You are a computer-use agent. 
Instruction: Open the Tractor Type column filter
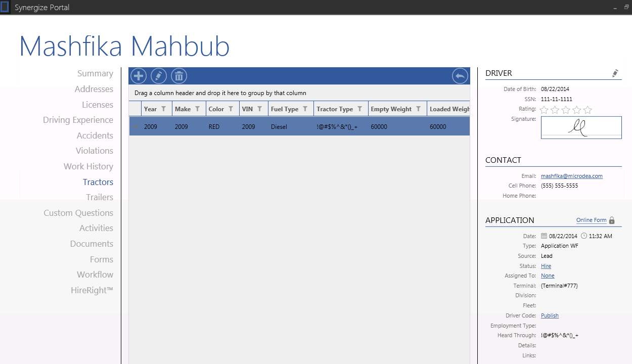(x=359, y=109)
